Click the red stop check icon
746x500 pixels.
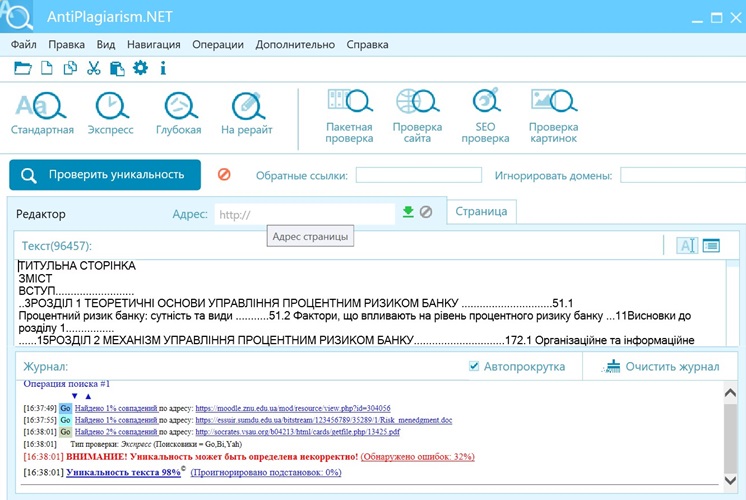224,175
